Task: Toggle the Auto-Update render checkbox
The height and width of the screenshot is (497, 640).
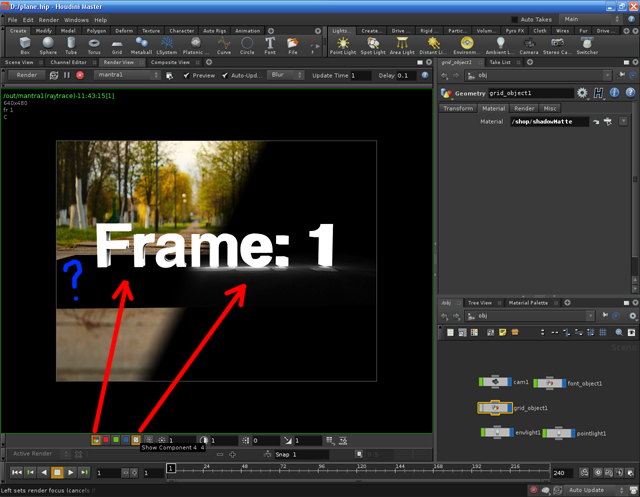Action: click(225, 76)
